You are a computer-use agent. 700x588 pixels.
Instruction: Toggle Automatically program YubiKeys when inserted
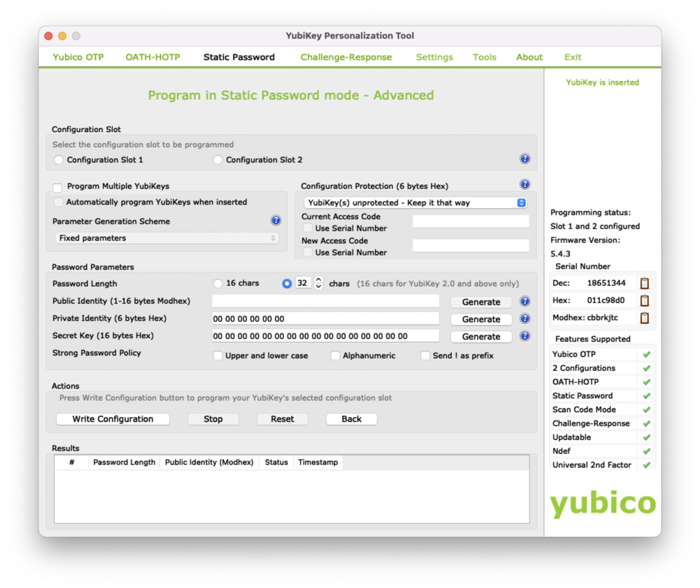click(x=59, y=202)
